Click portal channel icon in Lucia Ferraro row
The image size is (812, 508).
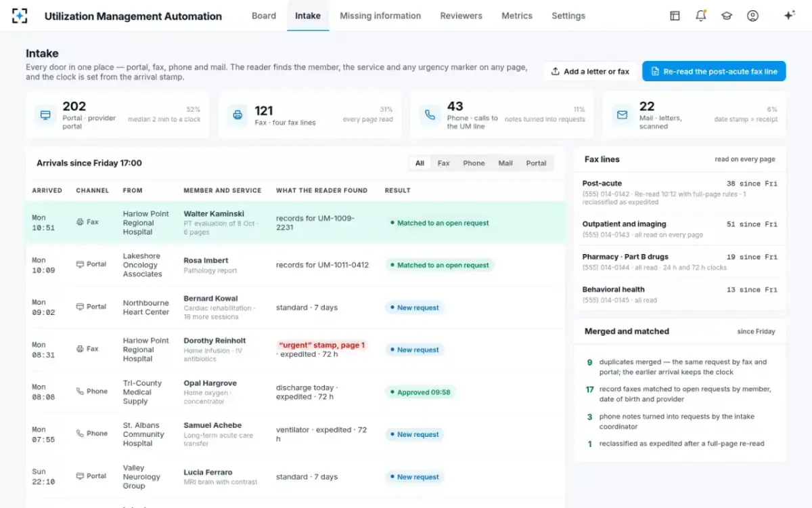(80, 476)
